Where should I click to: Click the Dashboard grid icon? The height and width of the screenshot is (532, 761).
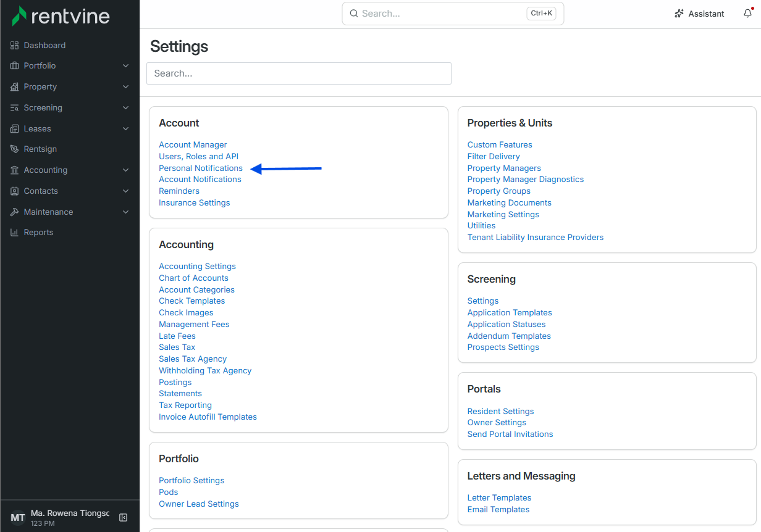(x=15, y=45)
